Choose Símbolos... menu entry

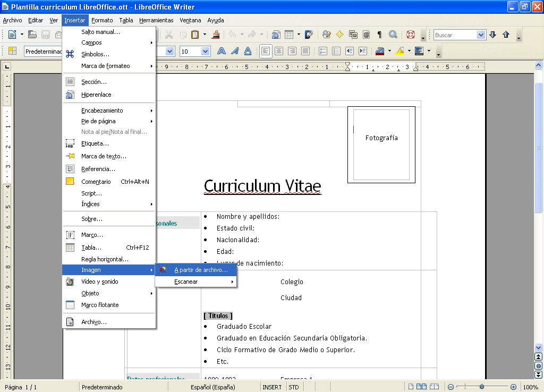(108, 54)
